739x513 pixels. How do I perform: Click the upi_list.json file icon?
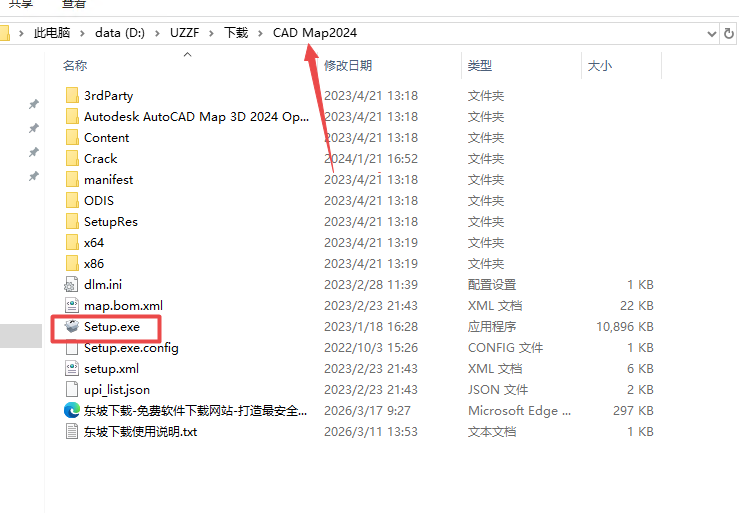71,390
